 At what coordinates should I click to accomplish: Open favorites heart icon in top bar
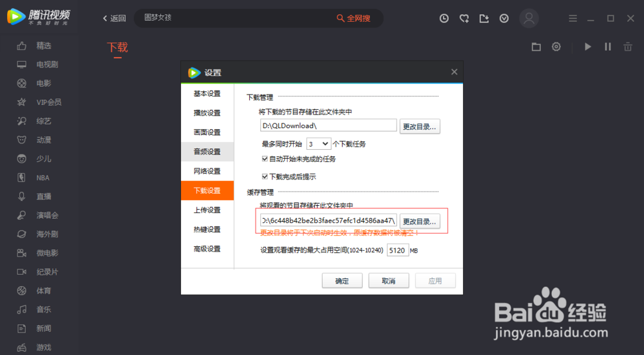pyautogui.click(x=464, y=19)
